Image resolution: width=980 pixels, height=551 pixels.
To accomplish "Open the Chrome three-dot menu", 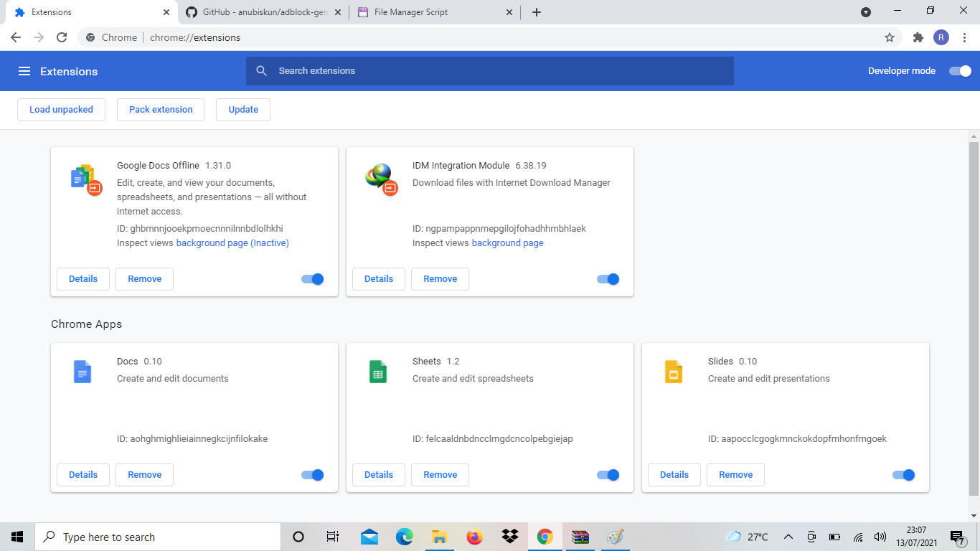I will tap(964, 37).
